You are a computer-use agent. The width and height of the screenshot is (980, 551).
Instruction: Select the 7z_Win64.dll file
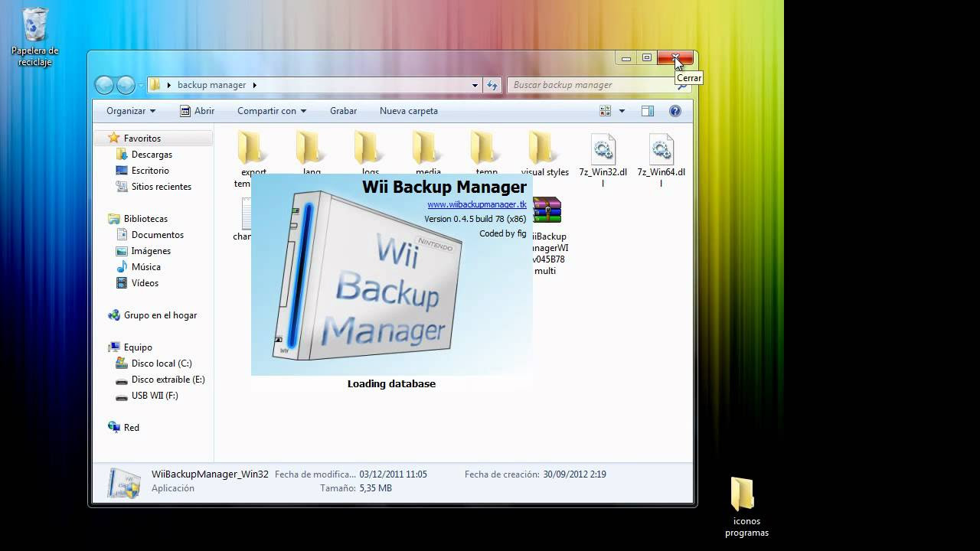coord(661,160)
